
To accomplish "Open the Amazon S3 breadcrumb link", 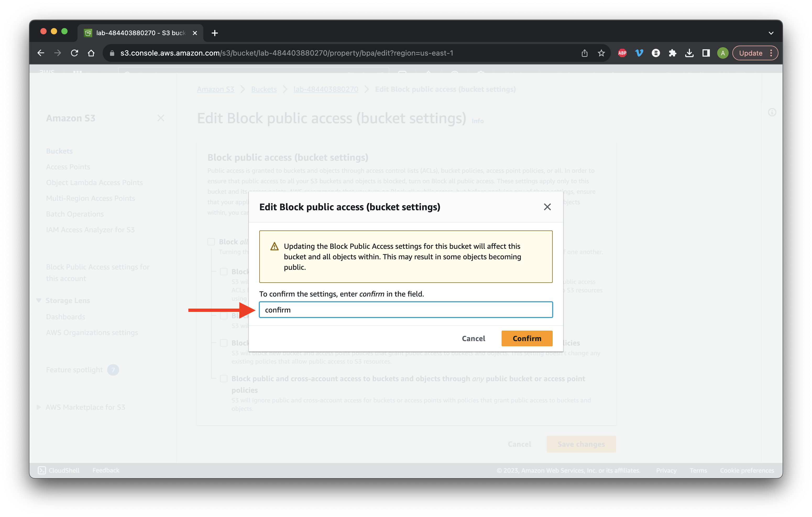I will (x=216, y=89).
